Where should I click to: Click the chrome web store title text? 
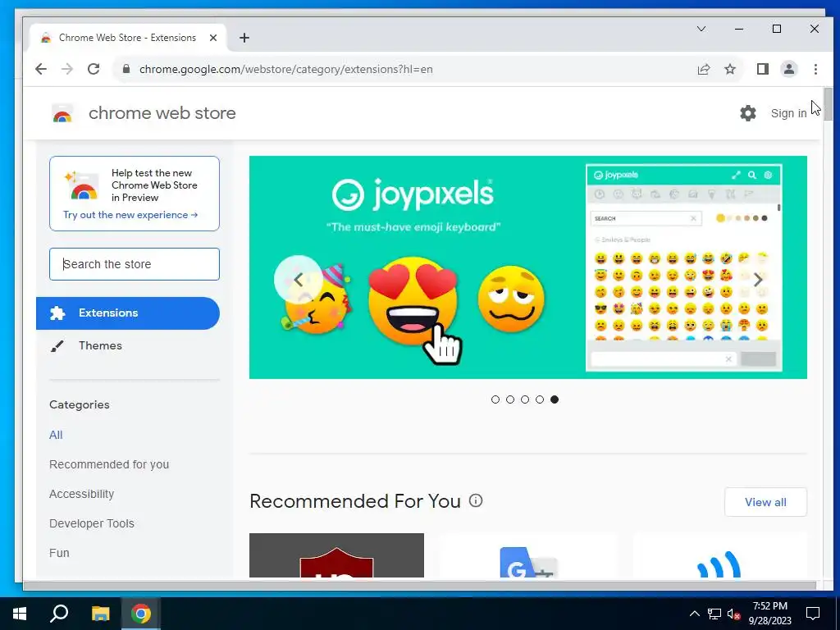click(162, 113)
